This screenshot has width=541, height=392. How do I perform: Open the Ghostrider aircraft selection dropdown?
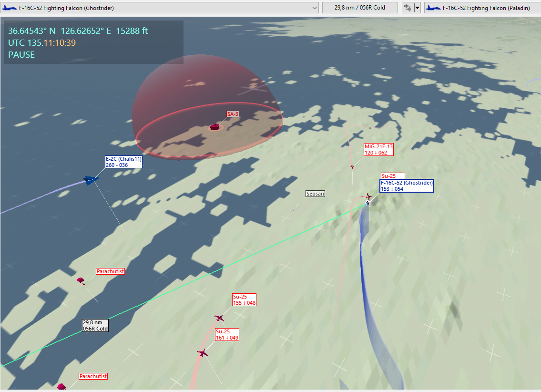(x=159, y=8)
